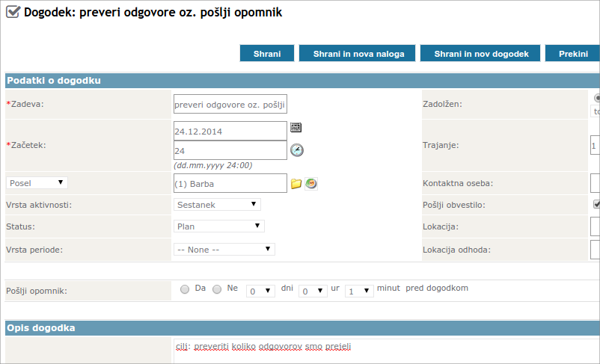Click the checkmark icon in event title
This screenshot has width=600, height=364.
(13, 12)
